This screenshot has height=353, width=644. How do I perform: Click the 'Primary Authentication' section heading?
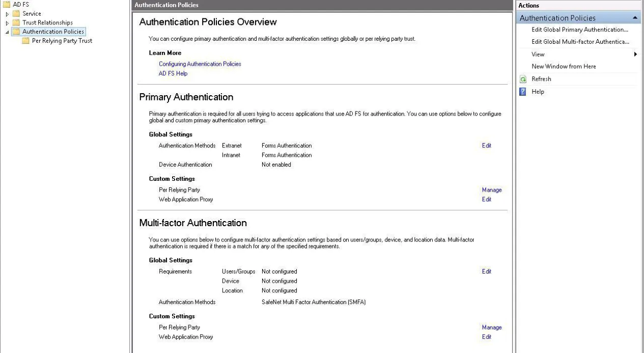click(186, 97)
